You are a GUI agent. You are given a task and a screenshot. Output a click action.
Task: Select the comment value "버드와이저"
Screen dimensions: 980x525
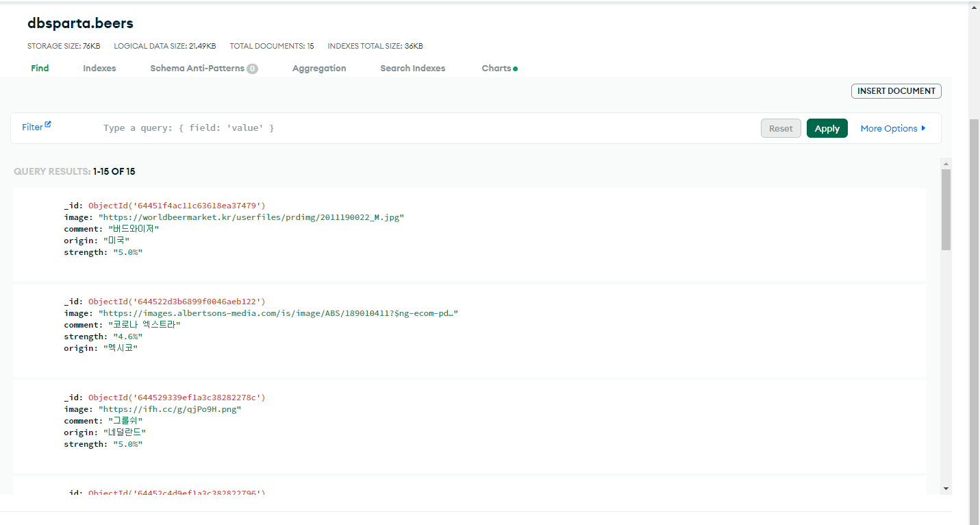click(x=134, y=229)
